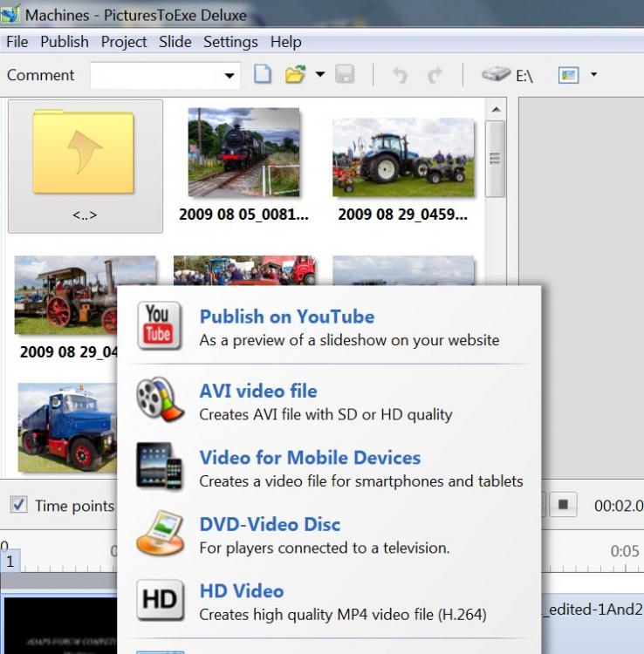Viewport: 644px width, 654px height.
Task: Click the thumbnail view mode icon
Action: pyautogui.click(x=568, y=75)
